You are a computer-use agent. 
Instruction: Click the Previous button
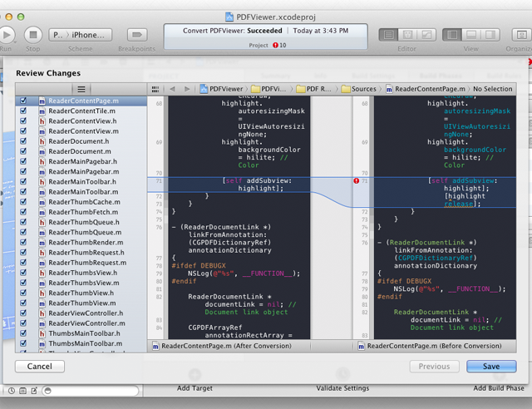(434, 367)
